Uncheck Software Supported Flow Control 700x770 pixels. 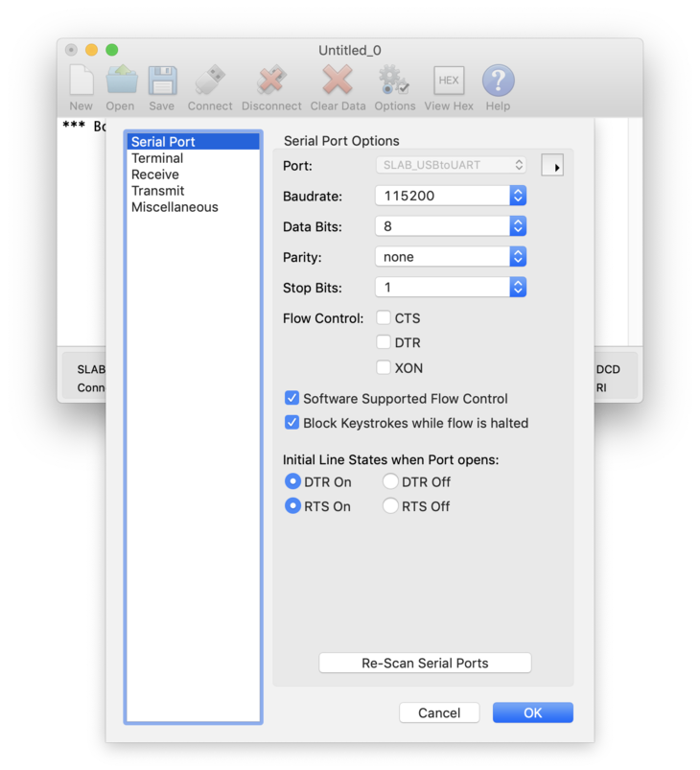[292, 398]
